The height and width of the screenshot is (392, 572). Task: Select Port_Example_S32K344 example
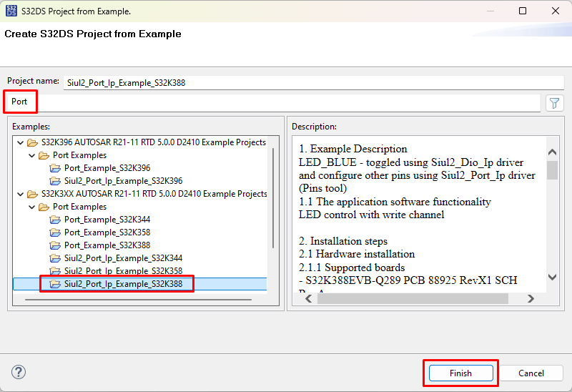(x=107, y=220)
